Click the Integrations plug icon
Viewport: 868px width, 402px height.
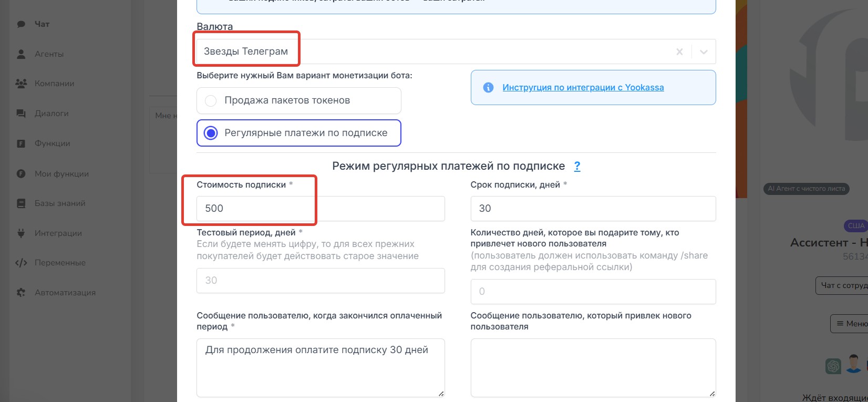(x=21, y=233)
